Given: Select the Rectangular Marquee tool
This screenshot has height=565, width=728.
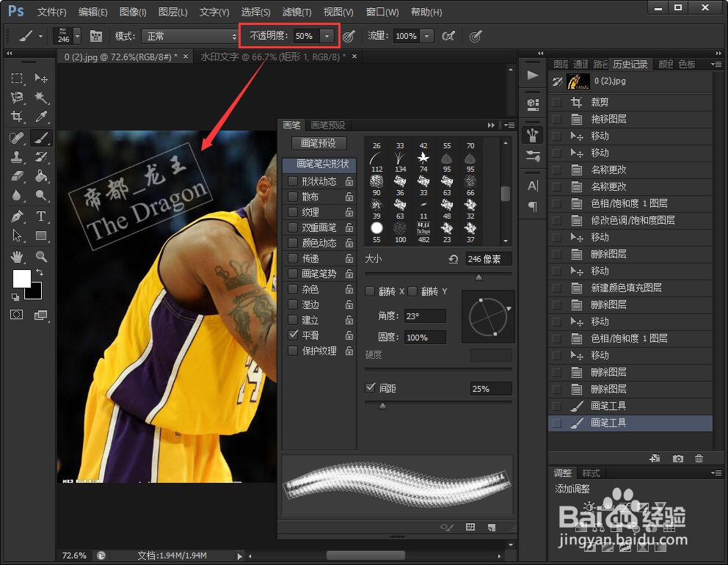Looking at the screenshot, I should (x=17, y=78).
